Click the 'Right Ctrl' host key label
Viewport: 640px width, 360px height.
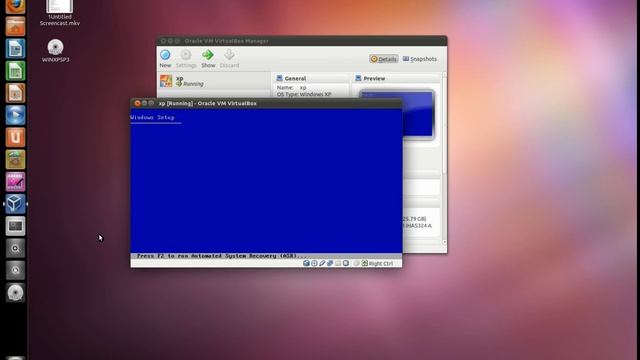tap(381, 264)
